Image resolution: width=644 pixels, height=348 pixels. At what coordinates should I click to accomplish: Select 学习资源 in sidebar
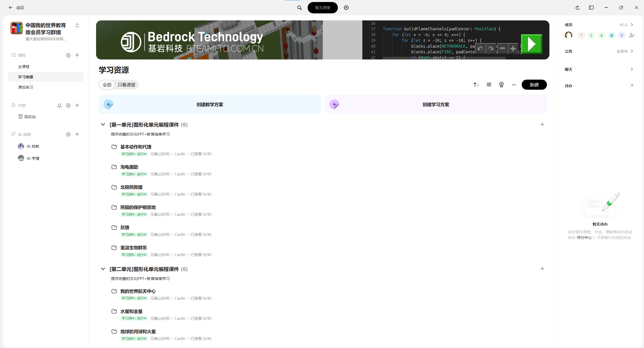point(45,77)
